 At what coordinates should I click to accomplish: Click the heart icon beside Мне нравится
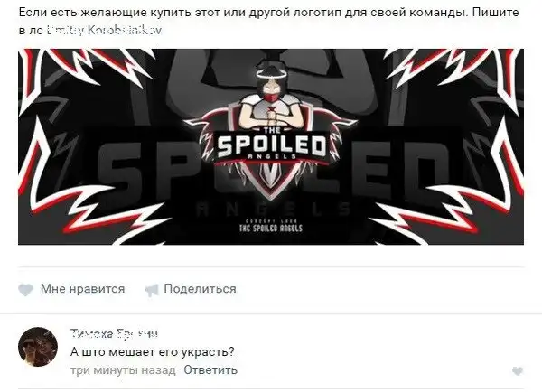point(25,290)
